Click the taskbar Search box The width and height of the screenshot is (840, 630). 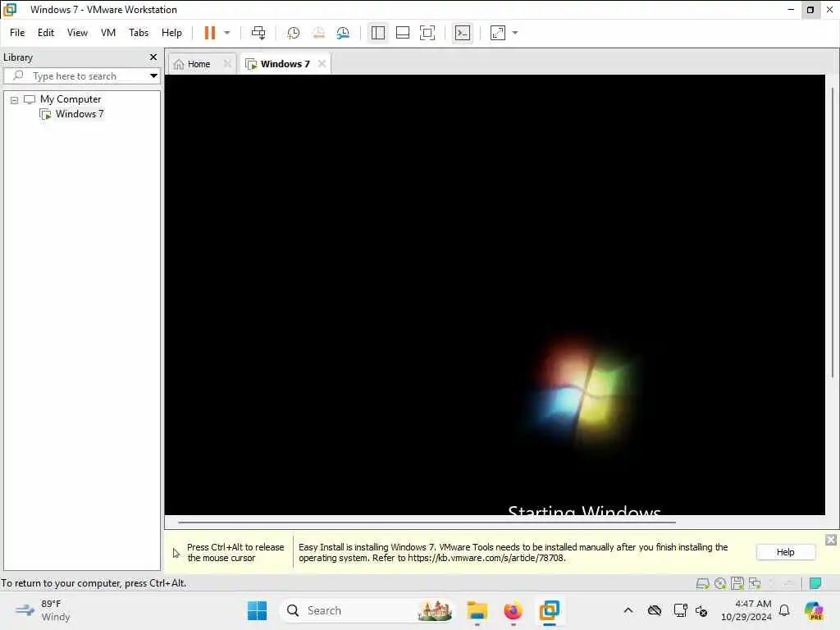pyautogui.click(x=367, y=610)
